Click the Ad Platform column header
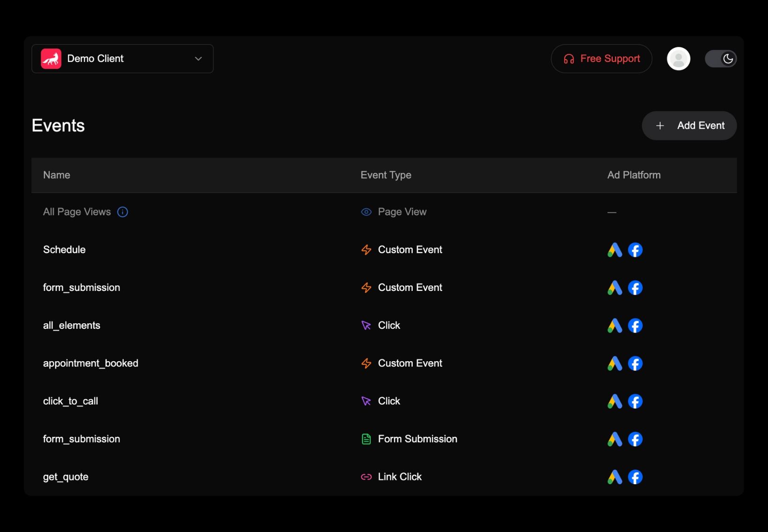 point(634,175)
